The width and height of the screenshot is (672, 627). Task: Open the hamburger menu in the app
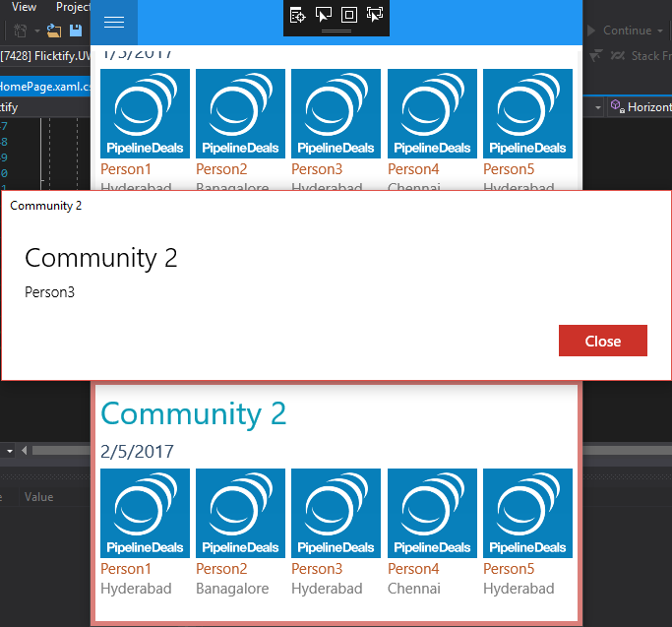(x=114, y=22)
